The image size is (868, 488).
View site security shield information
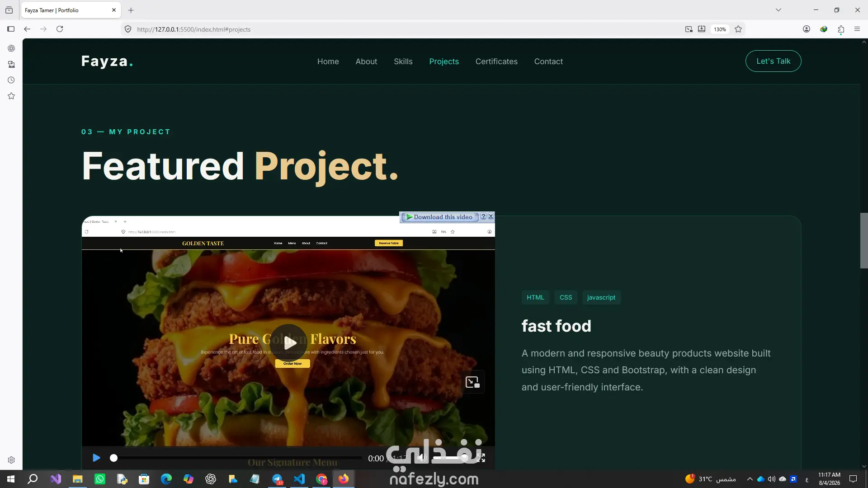click(128, 29)
